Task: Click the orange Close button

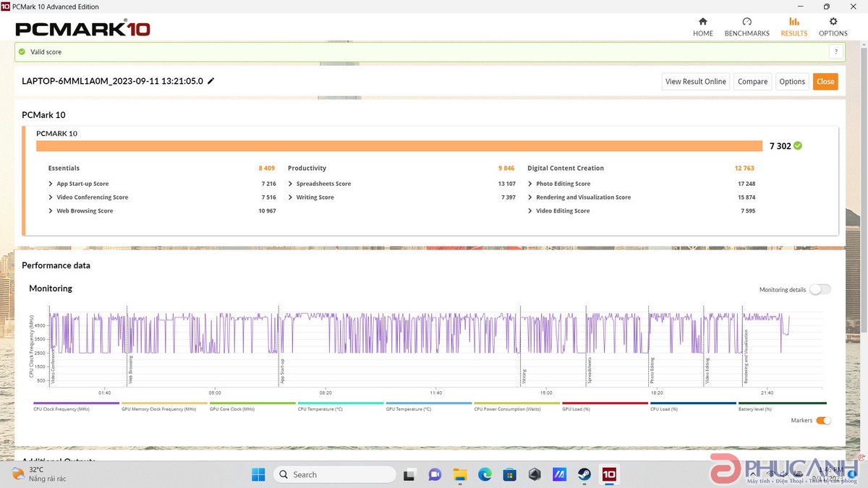Action: [x=825, y=82]
